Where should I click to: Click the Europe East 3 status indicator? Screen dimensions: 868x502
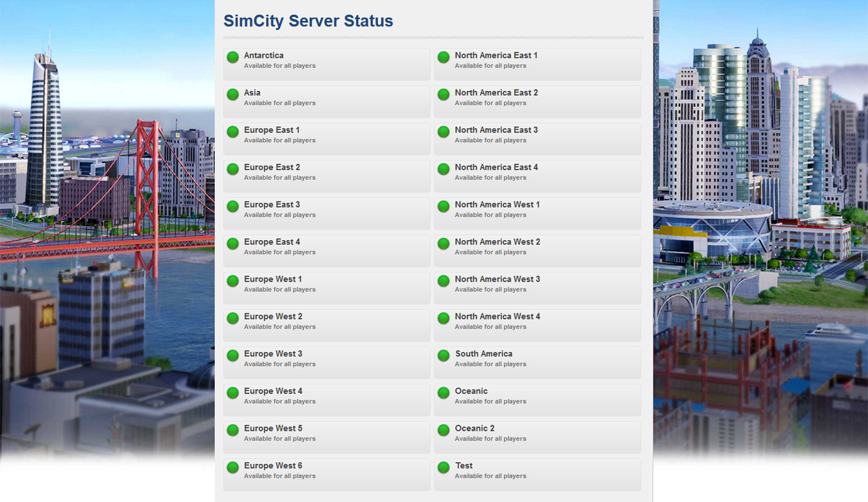(x=233, y=206)
